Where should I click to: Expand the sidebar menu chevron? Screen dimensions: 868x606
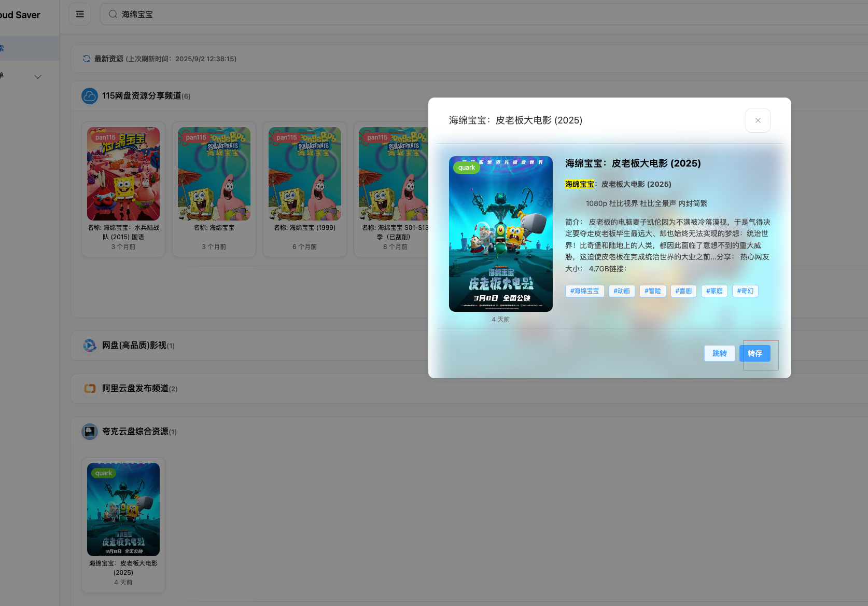tap(37, 76)
